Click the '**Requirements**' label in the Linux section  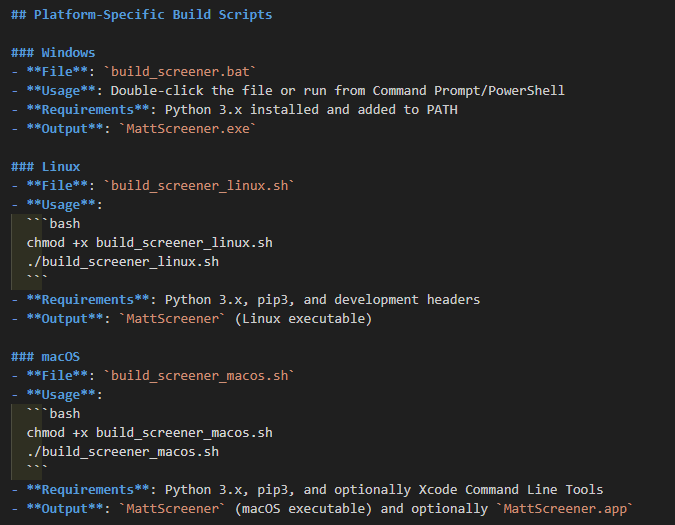(x=88, y=300)
